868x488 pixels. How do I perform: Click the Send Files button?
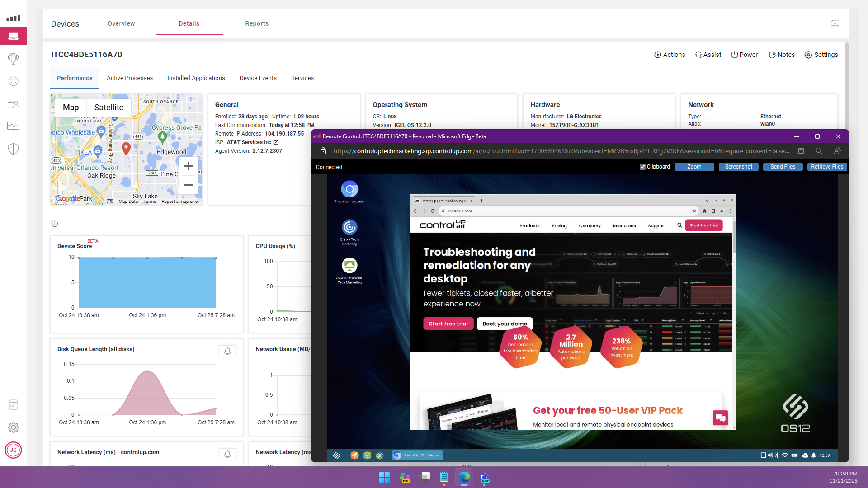[x=783, y=167]
